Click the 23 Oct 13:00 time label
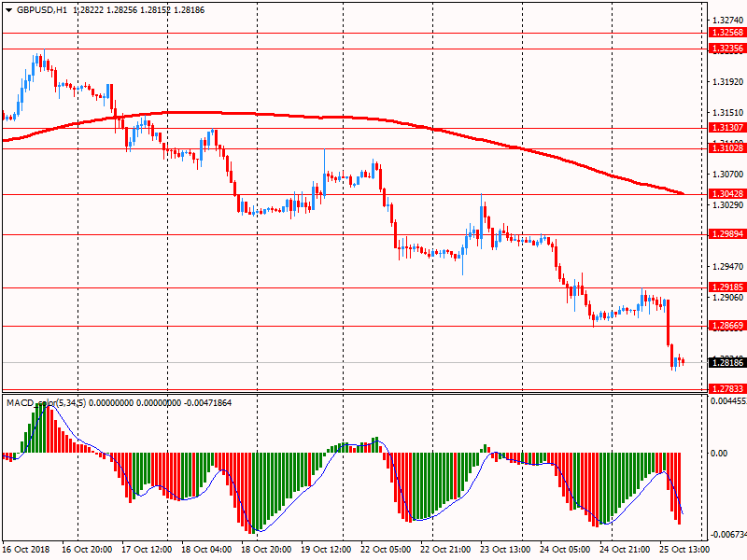 click(x=505, y=550)
